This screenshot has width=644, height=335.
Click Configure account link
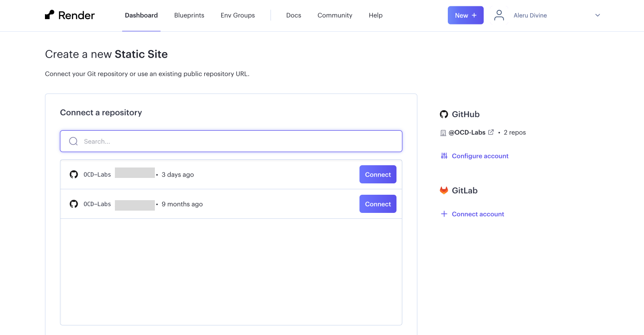click(480, 156)
